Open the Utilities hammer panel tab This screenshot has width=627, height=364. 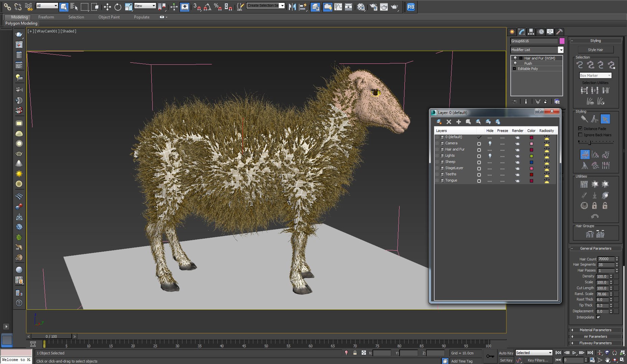pos(560,32)
